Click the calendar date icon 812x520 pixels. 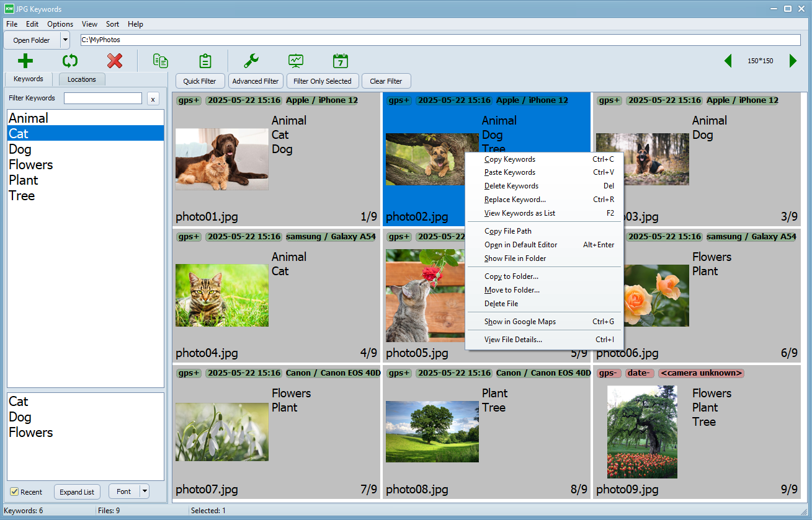coord(341,61)
